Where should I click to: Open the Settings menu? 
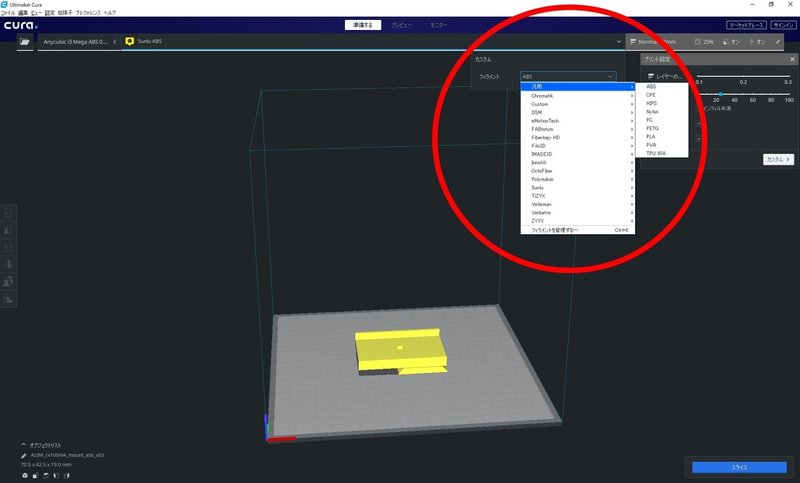[49, 13]
